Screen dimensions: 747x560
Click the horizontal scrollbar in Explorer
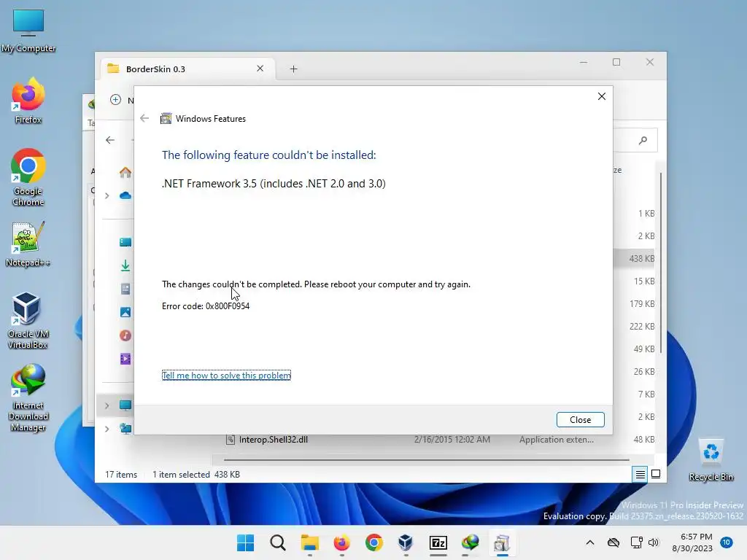click(x=426, y=460)
